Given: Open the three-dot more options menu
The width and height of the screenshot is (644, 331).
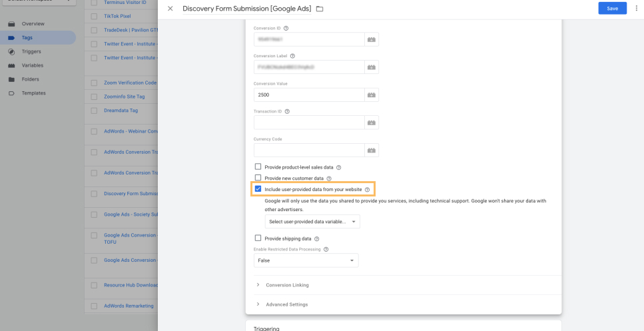Looking at the screenshot, I should tap(637, 8).
